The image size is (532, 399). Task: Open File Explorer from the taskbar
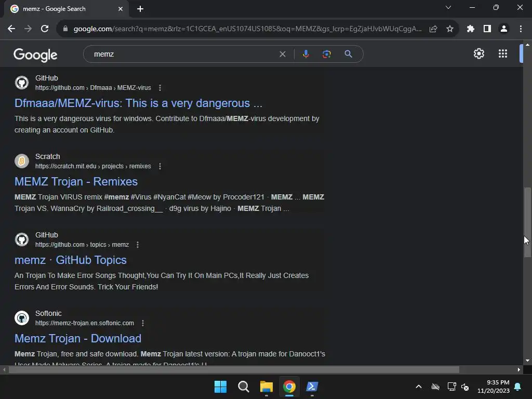(x=267, y=387)
